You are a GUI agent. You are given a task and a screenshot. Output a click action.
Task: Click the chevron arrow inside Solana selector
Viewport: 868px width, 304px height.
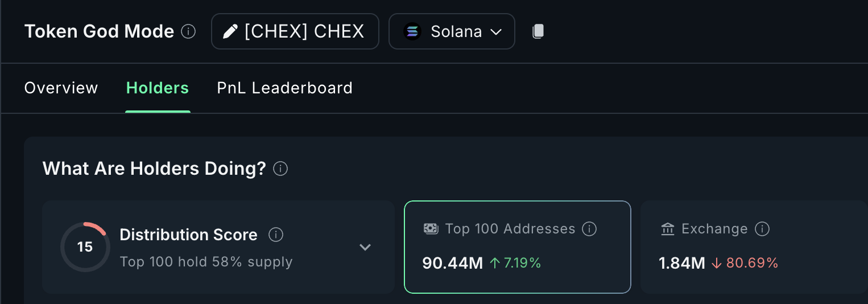496,32
